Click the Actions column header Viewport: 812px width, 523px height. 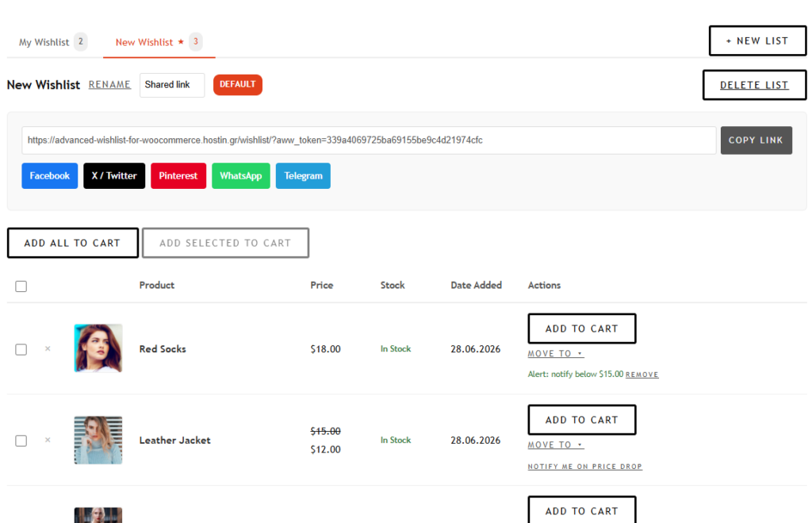(x=544, y=285)
